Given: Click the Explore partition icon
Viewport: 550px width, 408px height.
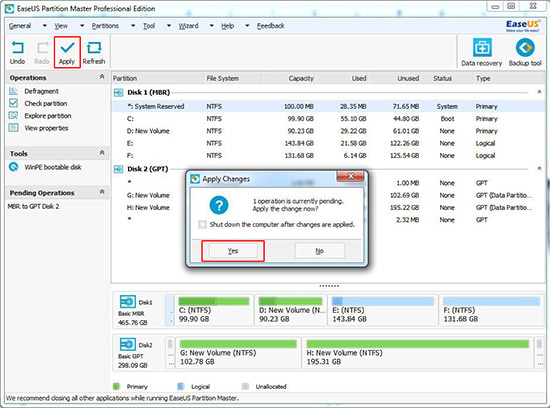Looking at the screenshot, I should [13, 115].
